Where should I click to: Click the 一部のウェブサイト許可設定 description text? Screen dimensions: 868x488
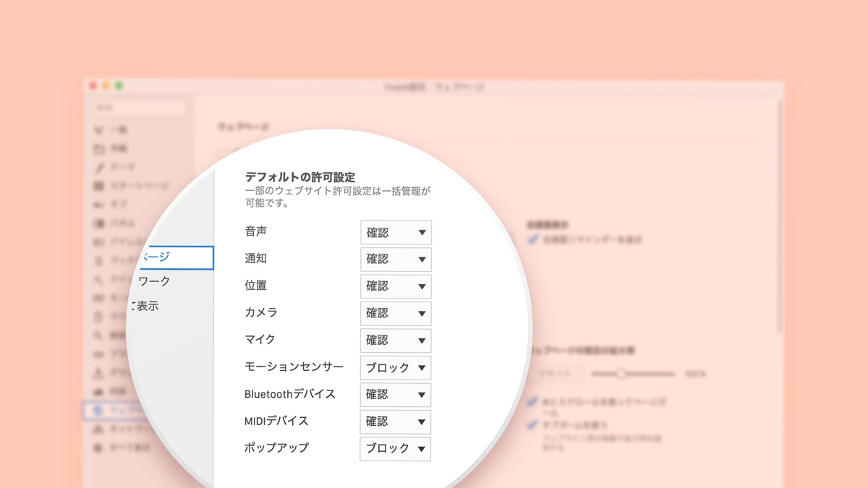click(338, 197)
